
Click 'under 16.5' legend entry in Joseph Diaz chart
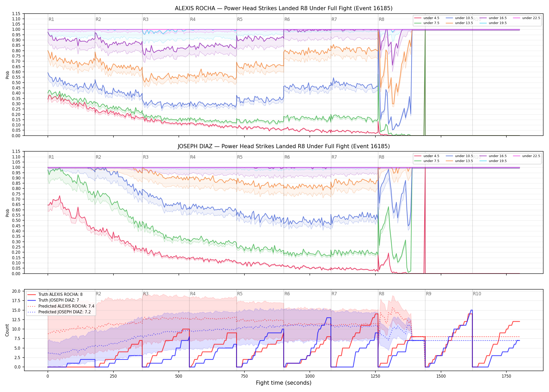click(x=493, y=156)
